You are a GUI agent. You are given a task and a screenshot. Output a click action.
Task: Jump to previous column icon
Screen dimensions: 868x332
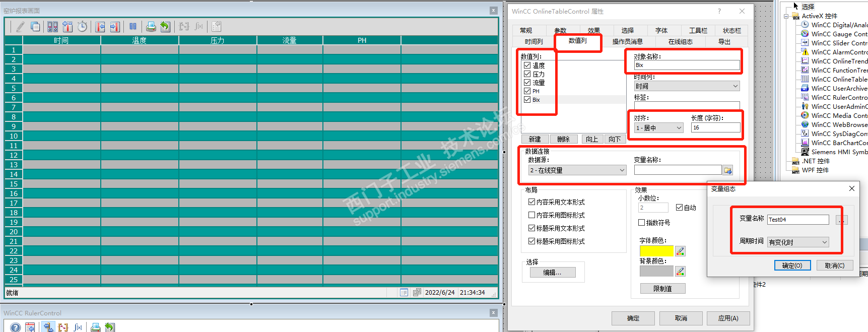click(100, 27)
